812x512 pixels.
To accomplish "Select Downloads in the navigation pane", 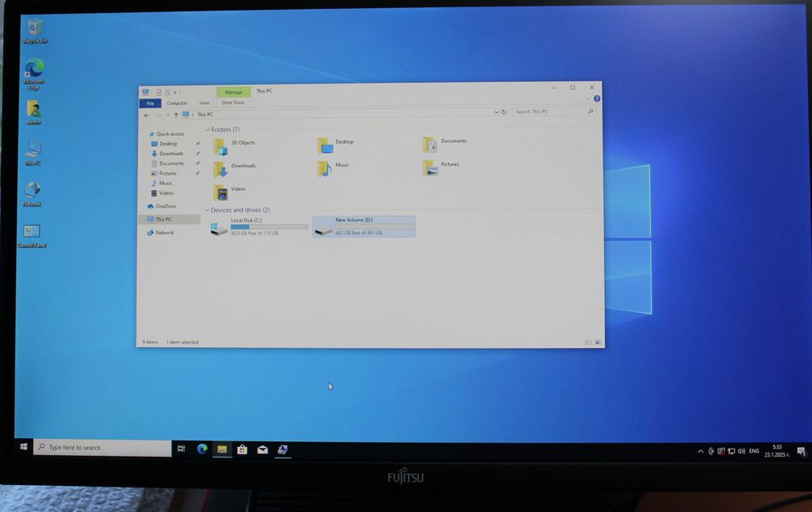I will coord(167,154).
